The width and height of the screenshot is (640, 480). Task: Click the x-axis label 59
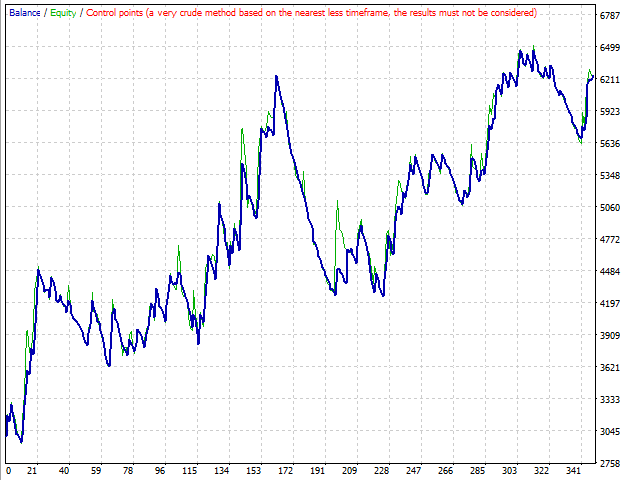pyautogui.click(x=96, y=471)
